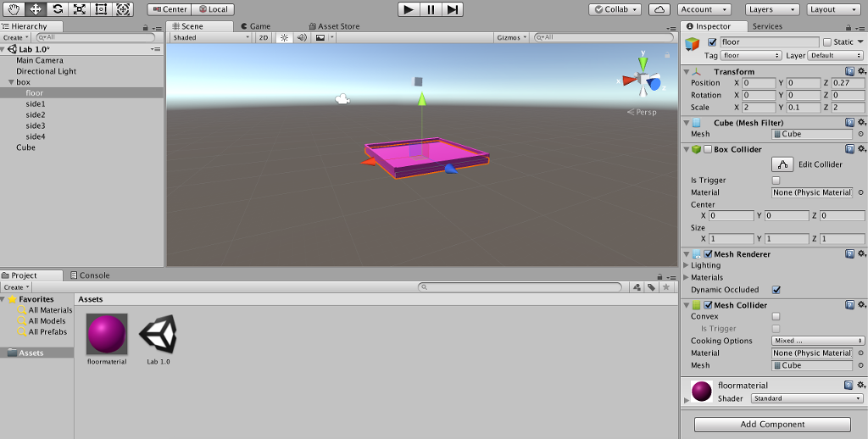The width and height of the screenshot is (868, 439).
Task: Open the Account menu button
Action: [x=704, y=9]
